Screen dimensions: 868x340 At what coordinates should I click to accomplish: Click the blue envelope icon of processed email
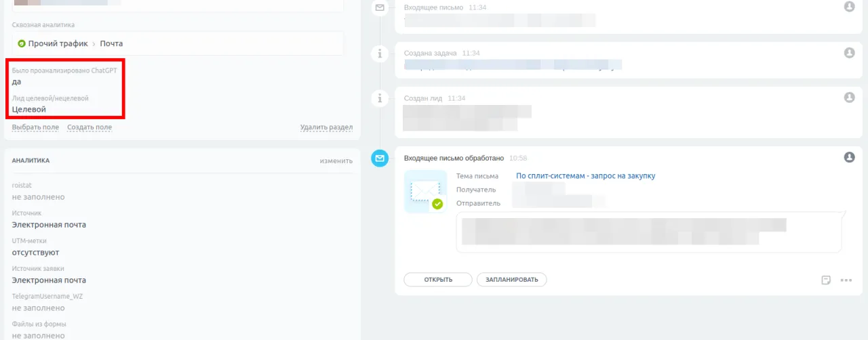click(380, 158)
